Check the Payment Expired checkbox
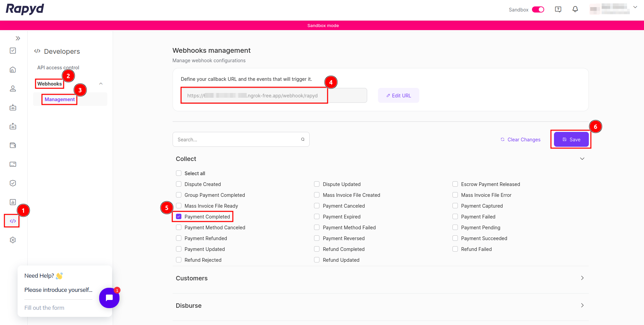Screen dimensions: 644x325 [317, 217]
